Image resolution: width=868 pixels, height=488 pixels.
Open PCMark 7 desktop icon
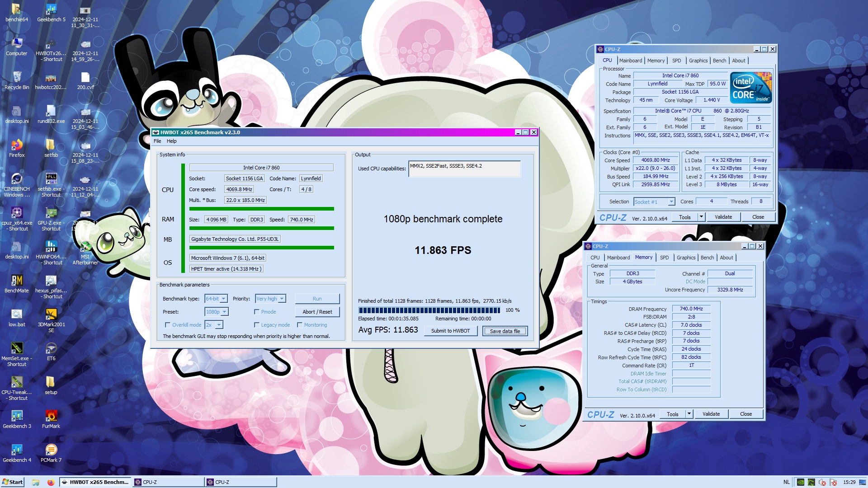(51, 453)
